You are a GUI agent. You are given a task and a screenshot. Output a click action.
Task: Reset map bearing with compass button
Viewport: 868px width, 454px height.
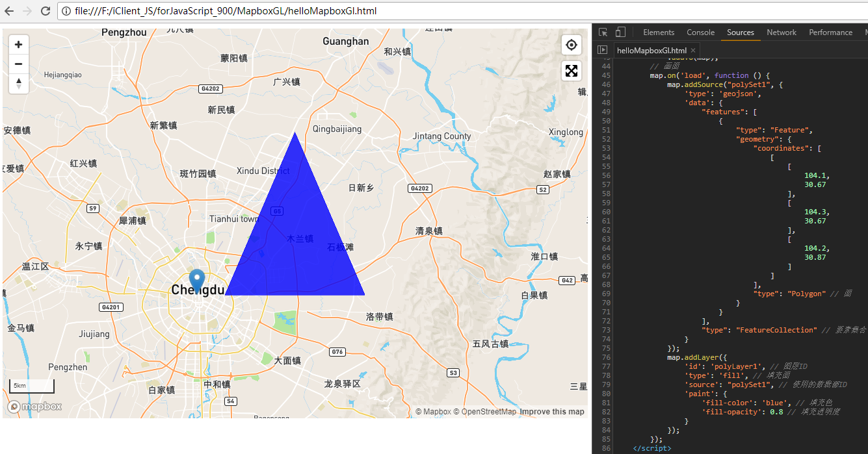[x=19, y=84]
